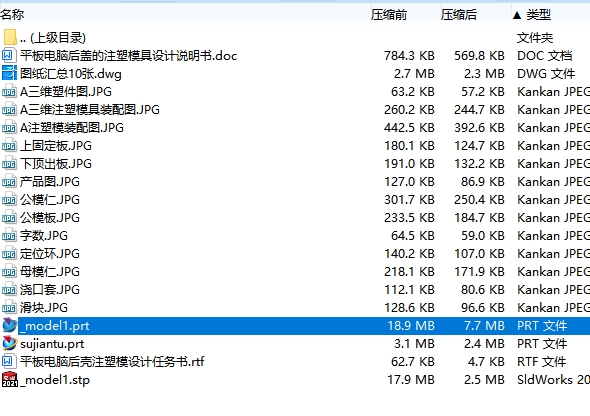Click the JPG icon beside A注塑模装配图.JPG
590x416 pixels.
pyautogui.click(x=9, y=128)
